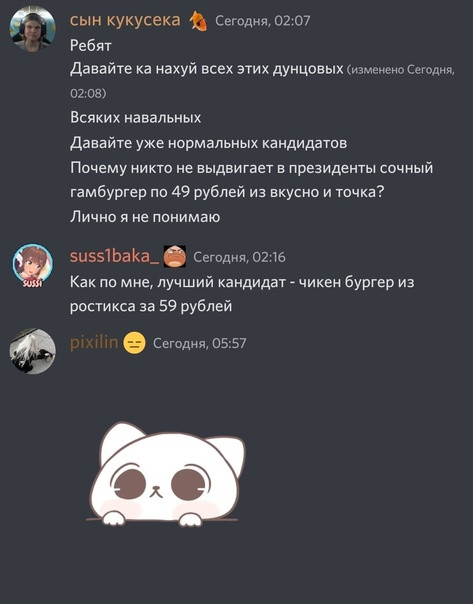Click the goldfish role icon beside сын кукусека

[x=198, y=21]
